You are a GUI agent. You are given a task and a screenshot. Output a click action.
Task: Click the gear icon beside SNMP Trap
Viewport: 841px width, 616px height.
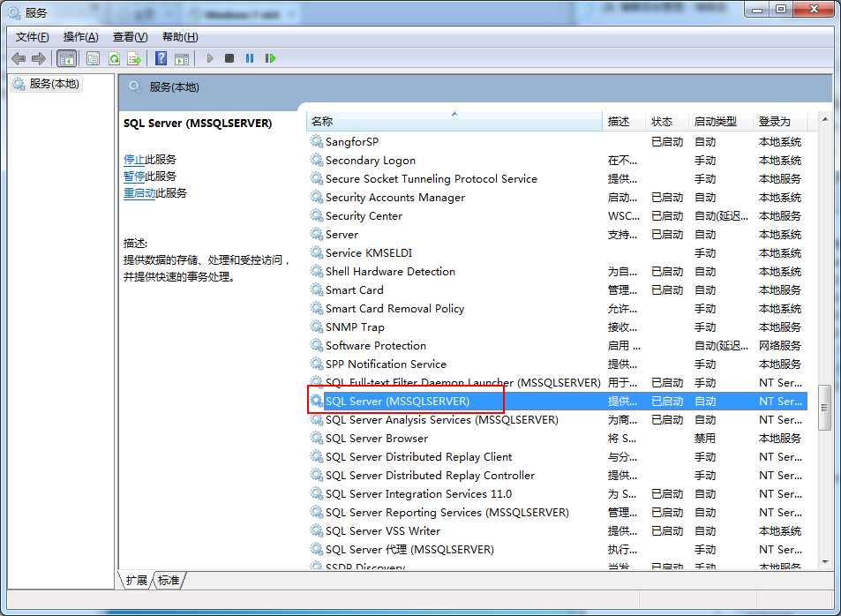click(x=317, y=327)
